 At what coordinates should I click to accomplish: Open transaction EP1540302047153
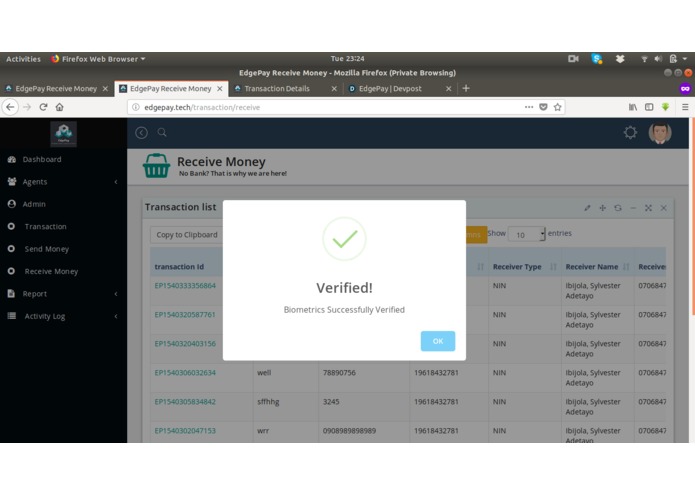[x=185, y=431]
